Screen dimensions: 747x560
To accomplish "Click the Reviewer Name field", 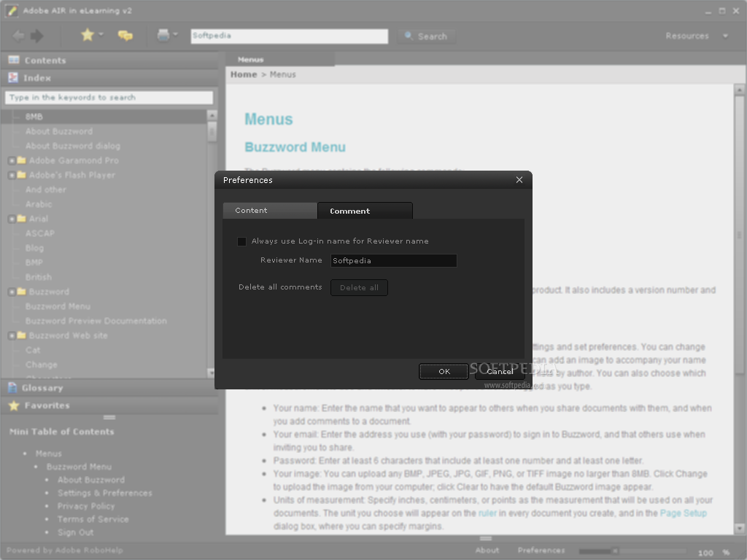I will pyautogui.click(x=393, y=260).
